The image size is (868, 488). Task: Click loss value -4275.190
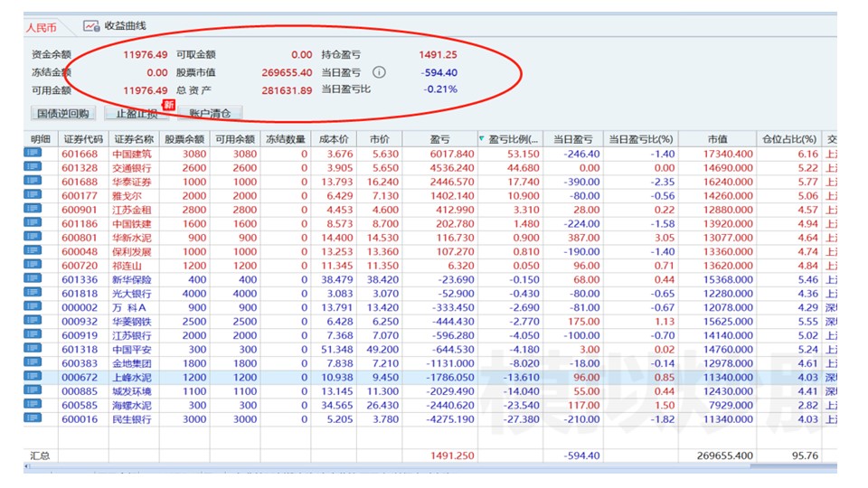click(x=450, y=419)
